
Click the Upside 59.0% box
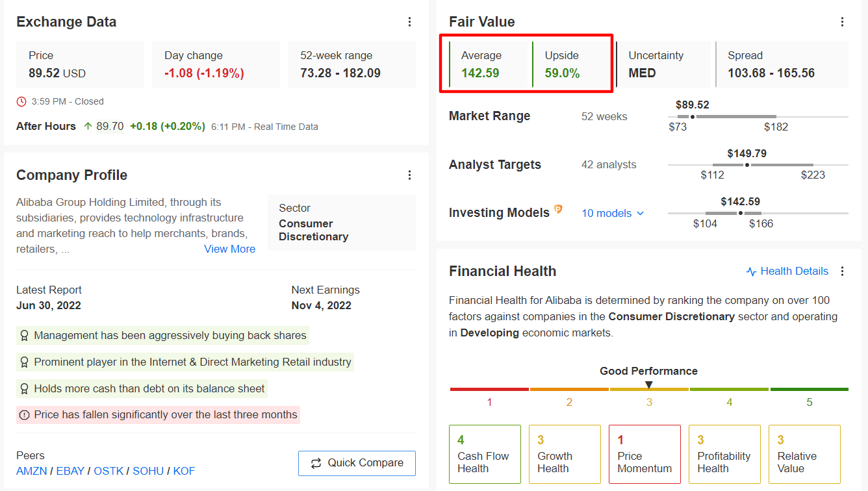[x=572, y=64]
